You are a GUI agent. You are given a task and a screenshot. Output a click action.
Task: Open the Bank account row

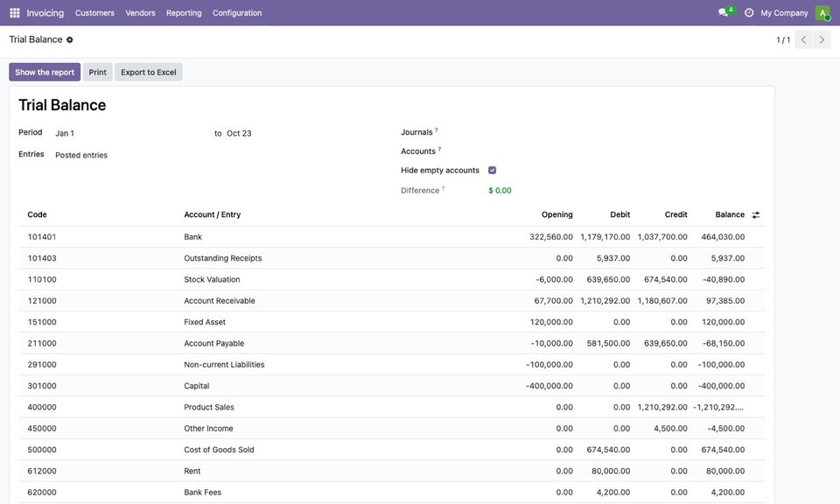click(392, 237)
